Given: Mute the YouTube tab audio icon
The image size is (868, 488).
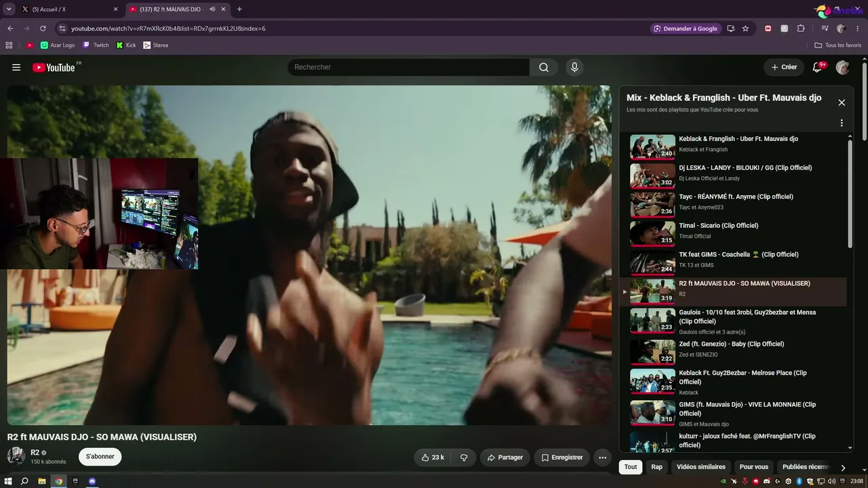Looking at the screenshot, I should pyautogui.click(x=212, y=9).
